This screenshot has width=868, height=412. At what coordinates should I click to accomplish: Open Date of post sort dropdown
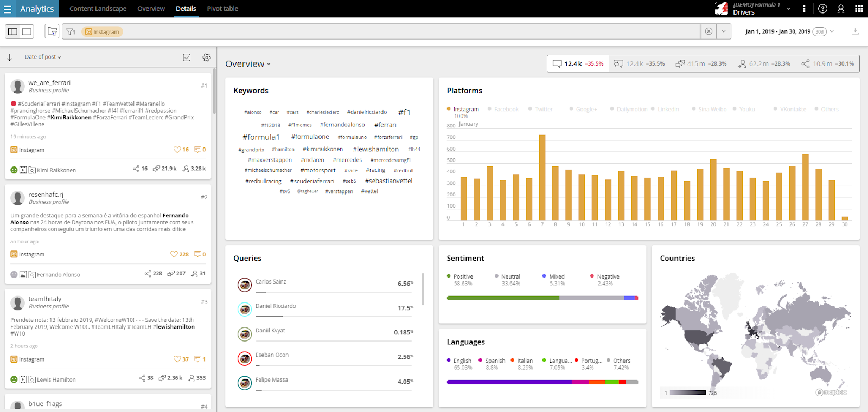tap(43, 57)
